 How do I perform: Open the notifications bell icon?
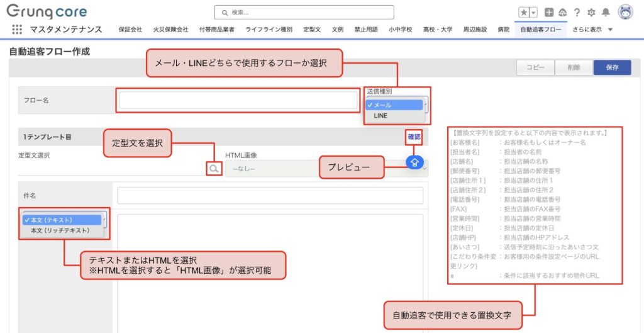click(606, 13)
